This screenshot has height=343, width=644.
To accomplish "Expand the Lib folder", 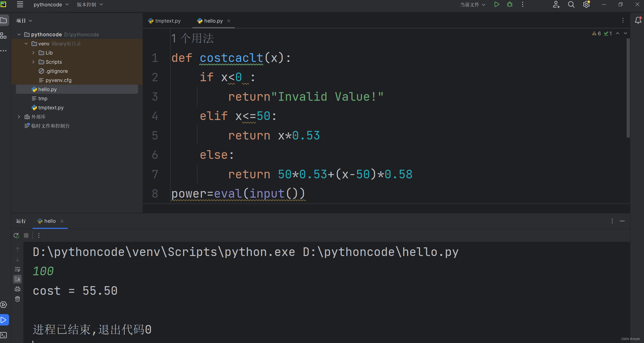I will (x=33, y=53).
